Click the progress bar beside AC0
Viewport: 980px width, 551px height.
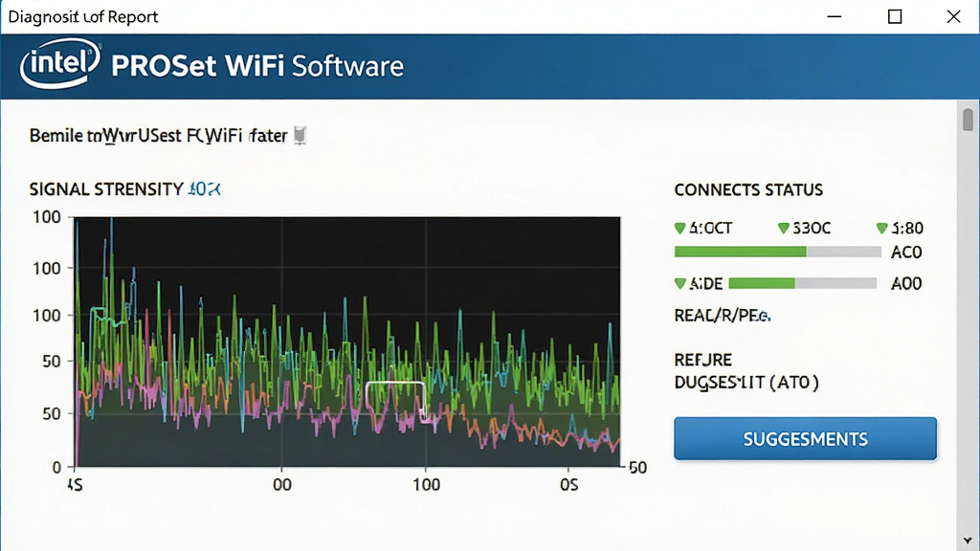(777, 252)
